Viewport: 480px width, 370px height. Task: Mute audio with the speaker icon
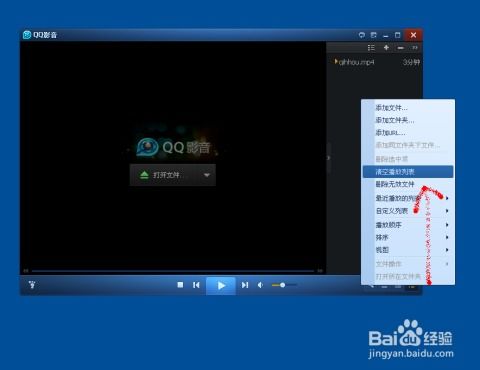260,285
